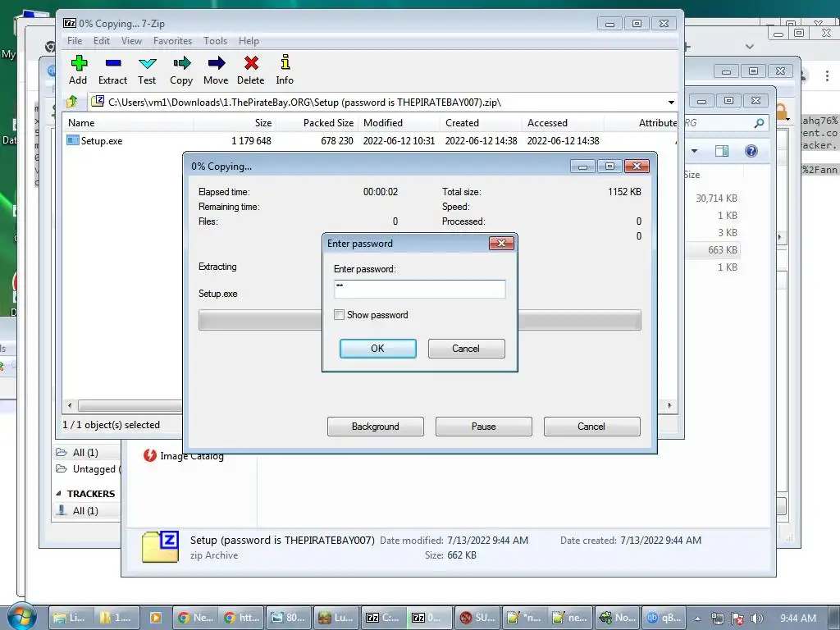Select All (1) under TRACKERS
Screen dimensions: 840x630
[x=85, y=510]
